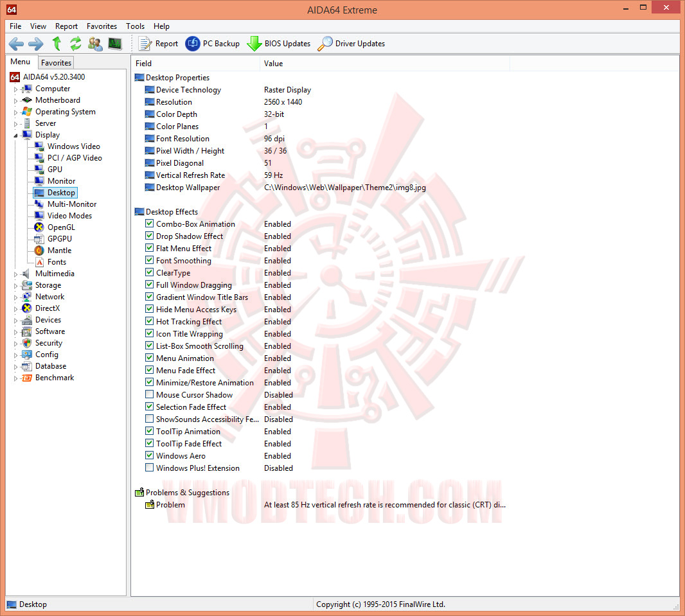Click the PC Backup icon

coord(193,44)
